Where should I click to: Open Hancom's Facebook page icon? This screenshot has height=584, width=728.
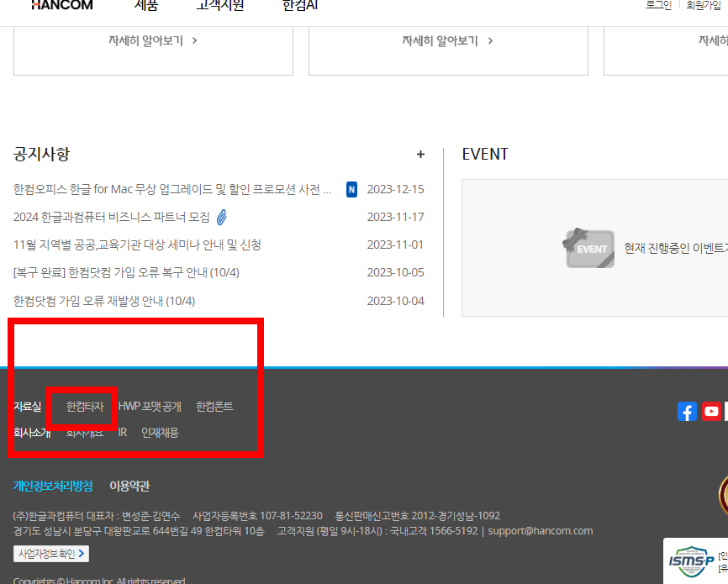(687, 411)
